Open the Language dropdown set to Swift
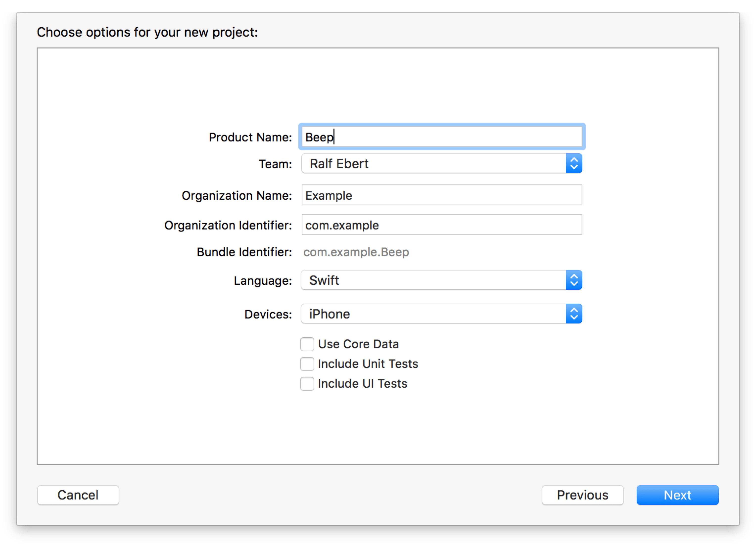Image resolution: width=756 pixels, height=546 pixels. click(x=433, y=280)
